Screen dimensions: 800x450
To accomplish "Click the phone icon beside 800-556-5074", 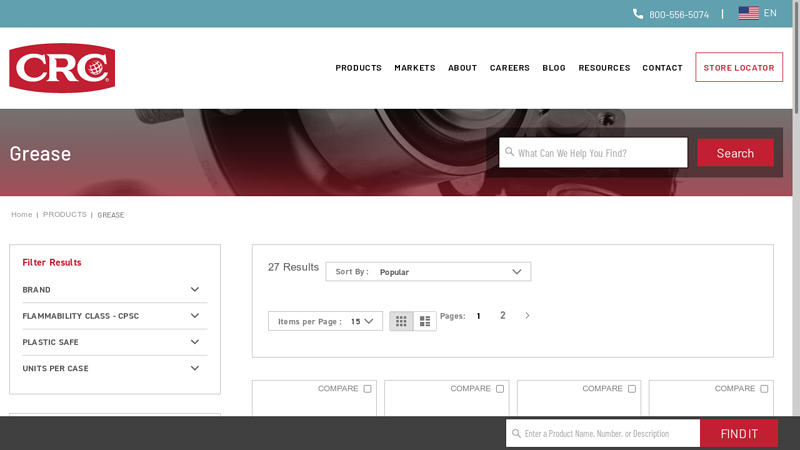I will click(638, 14).
